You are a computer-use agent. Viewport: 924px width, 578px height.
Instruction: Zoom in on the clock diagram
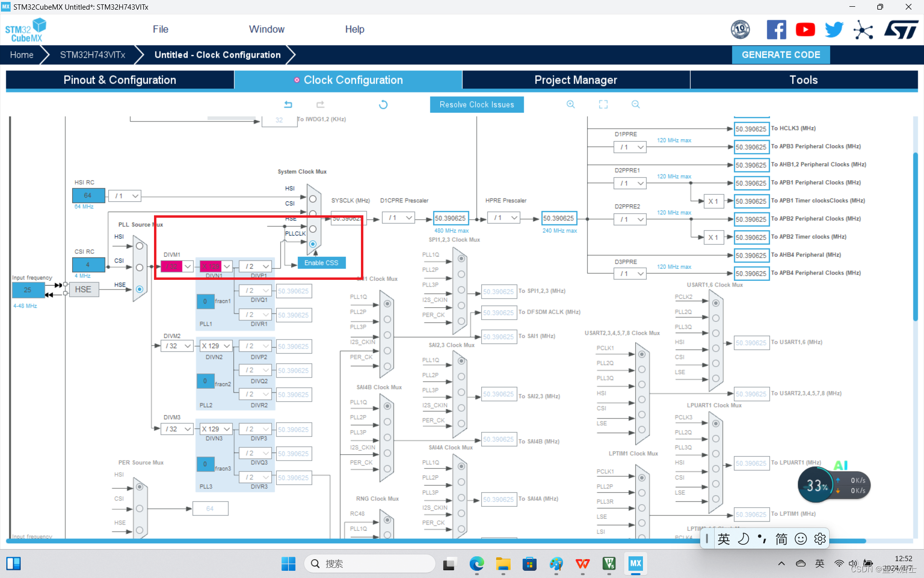(x=571, y=105)
